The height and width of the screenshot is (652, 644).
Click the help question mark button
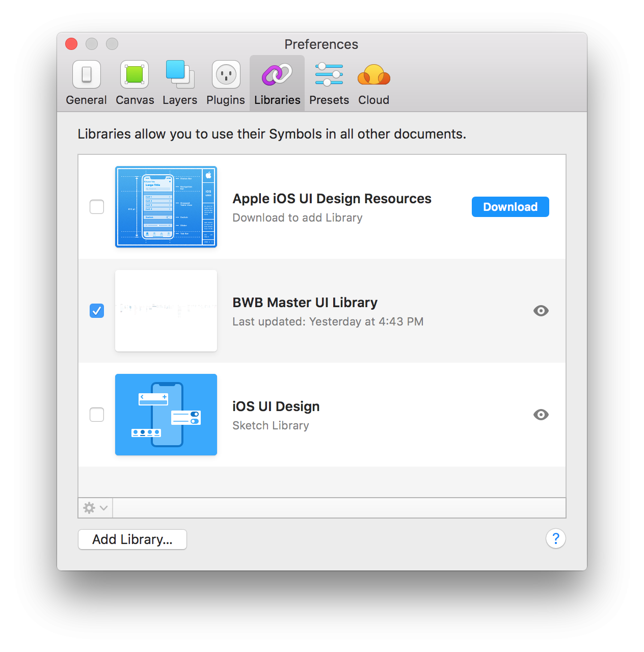555,538
